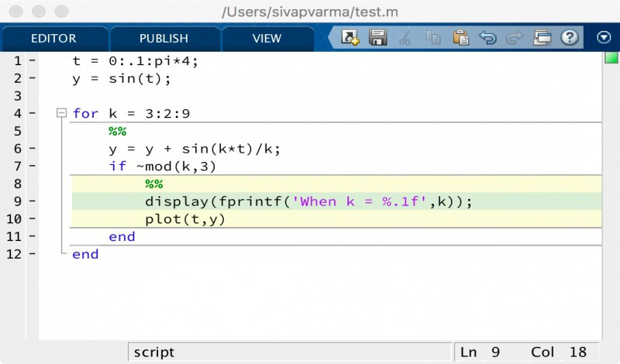Screen dimensions: 620x364
Task: Click the 'if' keyword on line 7
Action: point(118,166)
